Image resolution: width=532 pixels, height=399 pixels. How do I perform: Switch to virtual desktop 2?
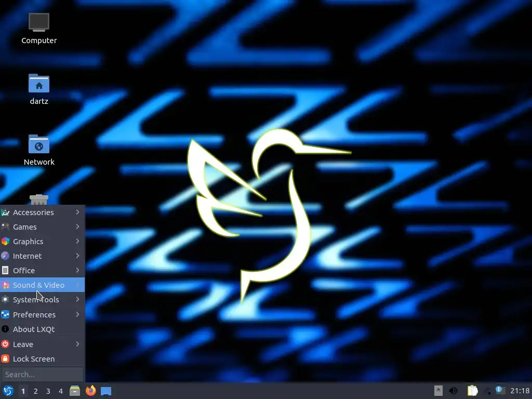point(35,391)
